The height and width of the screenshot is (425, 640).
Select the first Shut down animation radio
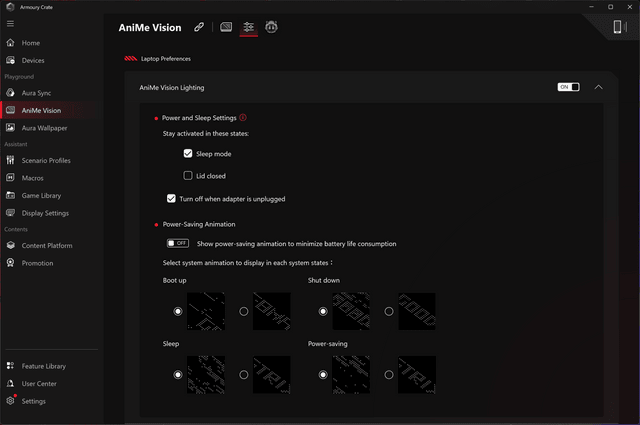(323, 312)
